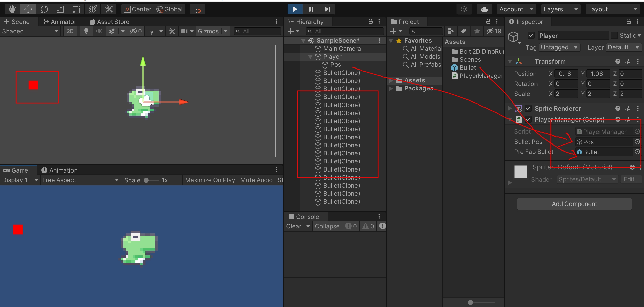The width and height of the screenshot is (644, 307).
Task: Open the custom editor tools icon
Action: click(109, 9)
